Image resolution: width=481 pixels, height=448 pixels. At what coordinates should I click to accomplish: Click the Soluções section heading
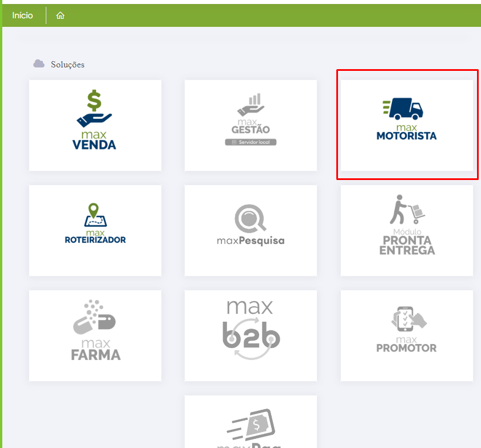67,65
